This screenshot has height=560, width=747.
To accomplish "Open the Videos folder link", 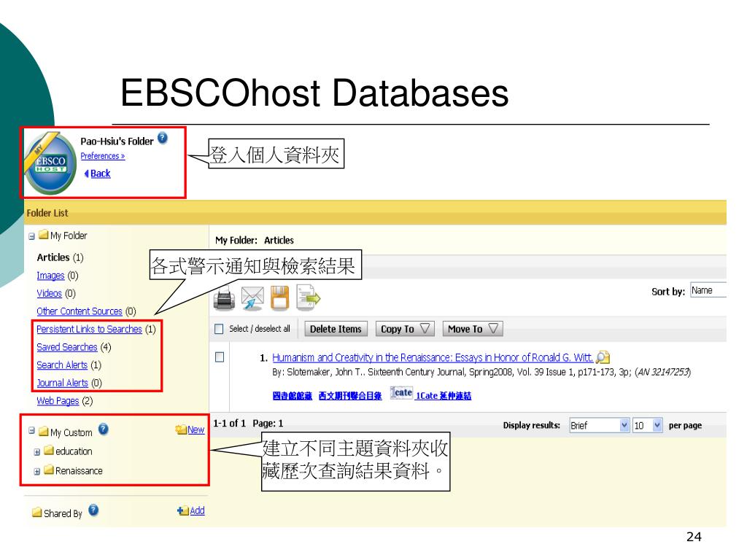I will 49,293.
